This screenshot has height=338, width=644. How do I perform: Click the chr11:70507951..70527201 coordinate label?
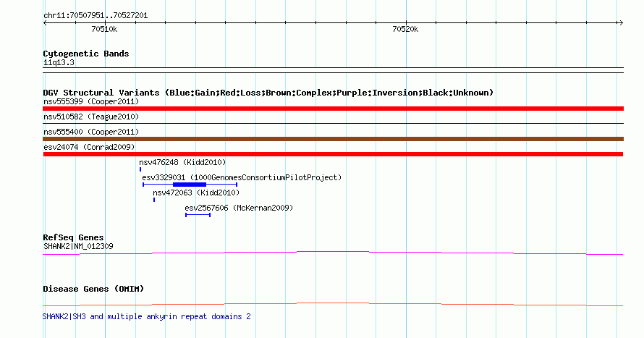pyautogui.click(x=96, y=16)
